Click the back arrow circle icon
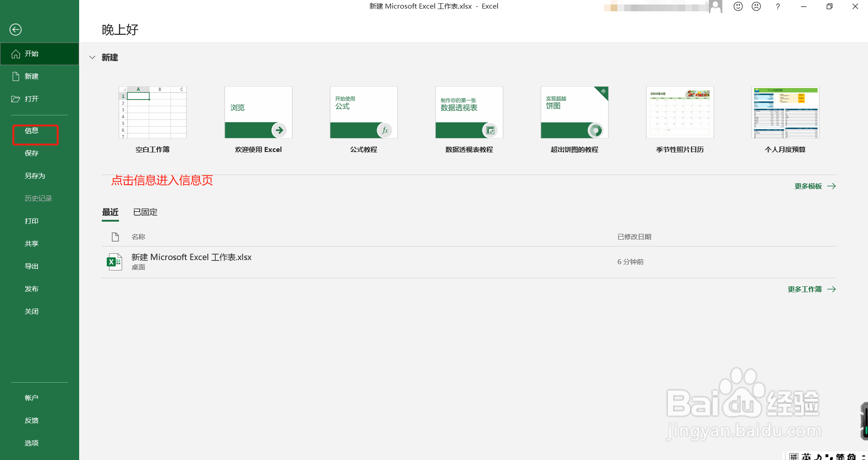Screen dimensions: 868x460 15,29
